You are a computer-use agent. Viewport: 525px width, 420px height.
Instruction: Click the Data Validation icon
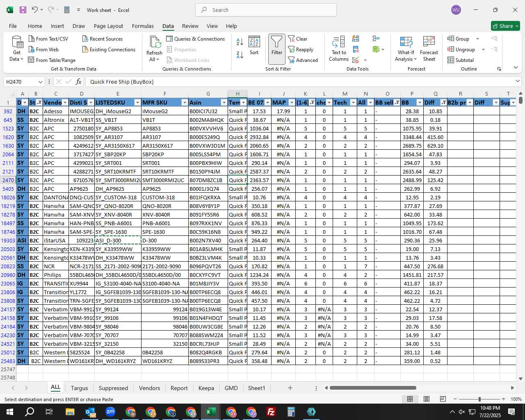coord(356,60)
